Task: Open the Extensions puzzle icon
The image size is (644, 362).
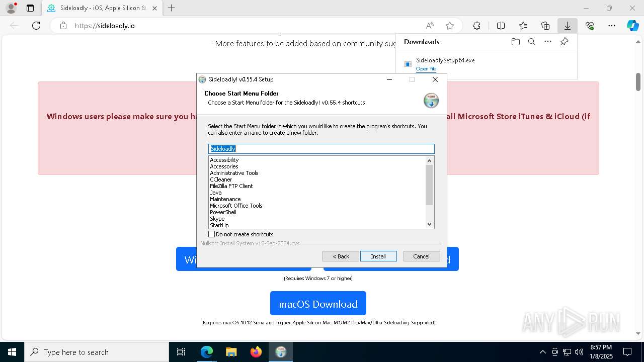Action: pos(476,26)
